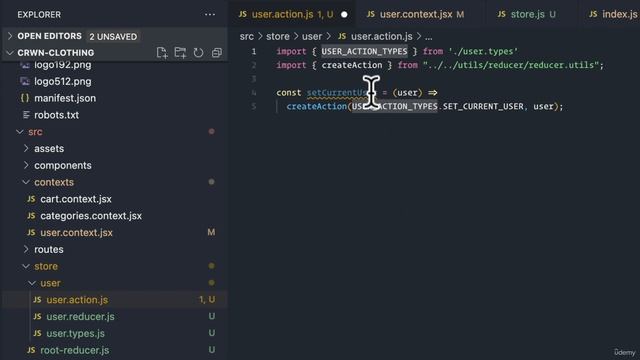Open the Explorer more actions ellipsis
640x360 pixels.
pyautogui.click(x=210, y=15)
